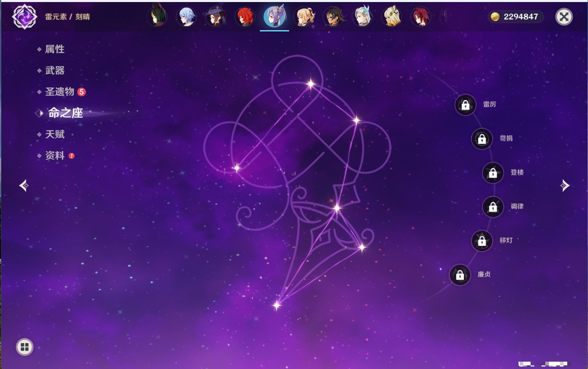The width and height of the screenshot is (588, 369).
Task: Click the Electro element emblem icon
Action: tap(24, 17)
